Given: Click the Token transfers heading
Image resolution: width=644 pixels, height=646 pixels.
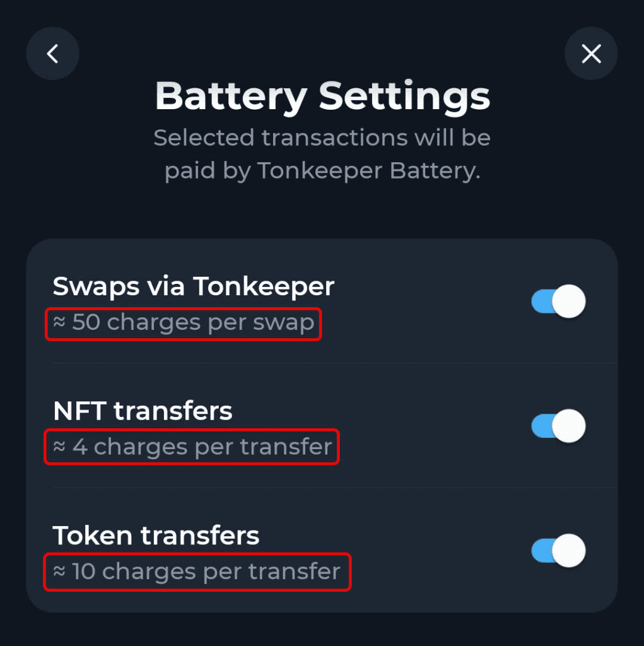Looking at the screenshot, I should (x=156, y=536).
